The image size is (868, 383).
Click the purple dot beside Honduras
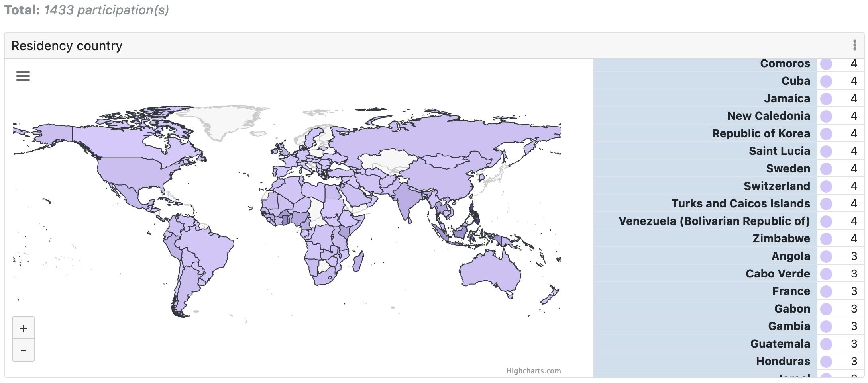point(826,361)
